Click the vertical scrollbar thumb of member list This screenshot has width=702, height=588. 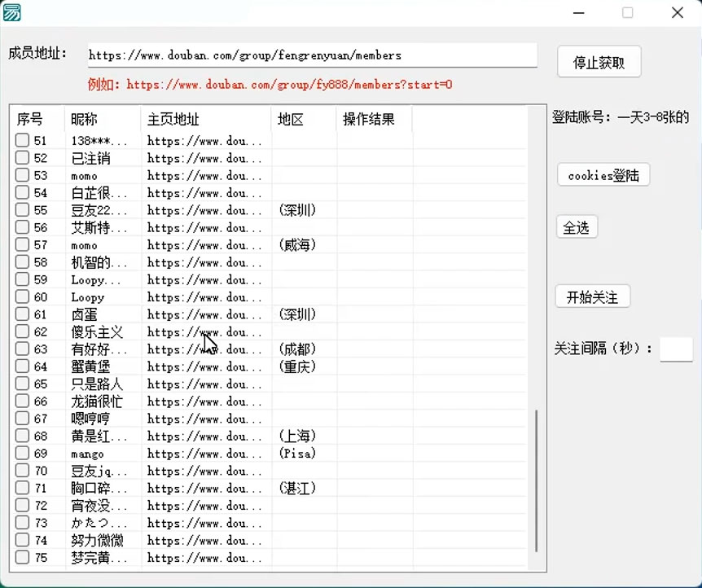[x=536, y=480]
